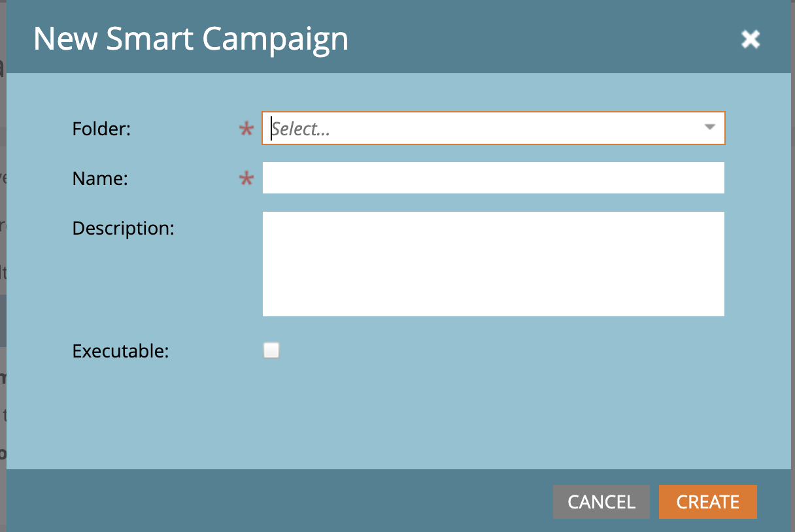Close the New Smart Campaign dialog
This screenshot has height=532, width=795.
(x=750, y=39)
